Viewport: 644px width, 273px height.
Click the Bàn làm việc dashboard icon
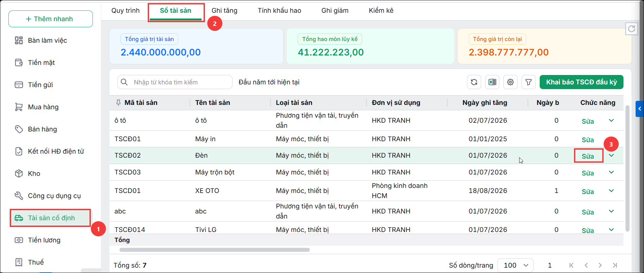click(x=19, y=40)
